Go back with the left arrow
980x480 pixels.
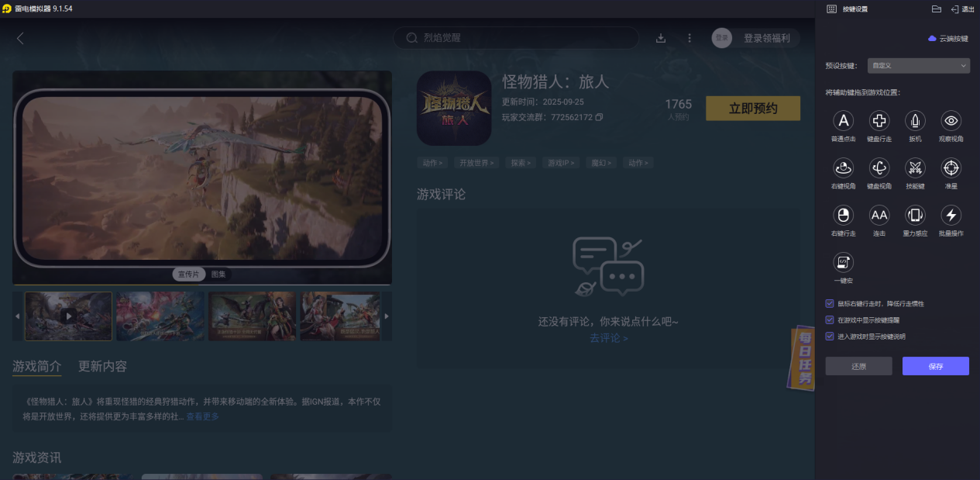click(x=20, y=38)
